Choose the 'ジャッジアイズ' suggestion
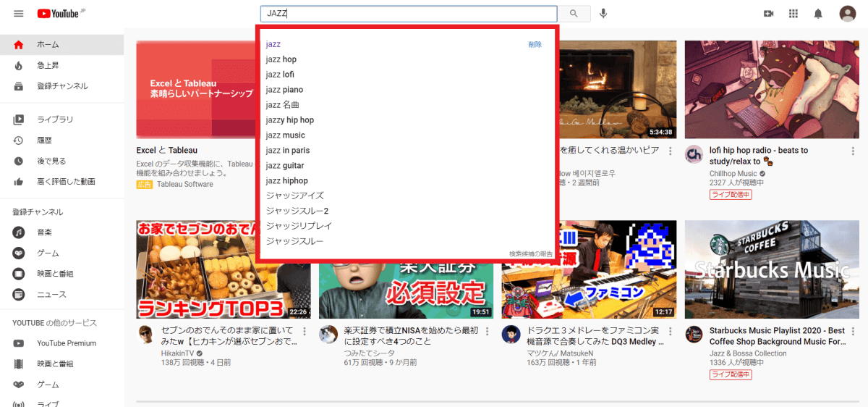Image resolution: width=868 pixels, height=407 pixels. (409, 196)
